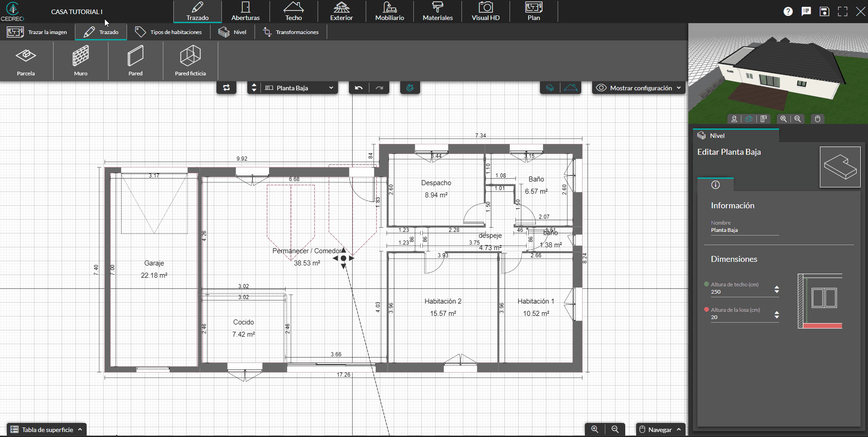Expand the Mostrar configuración dropdown
This screenshot has width=868, height=437.
[x=639, y=88]
